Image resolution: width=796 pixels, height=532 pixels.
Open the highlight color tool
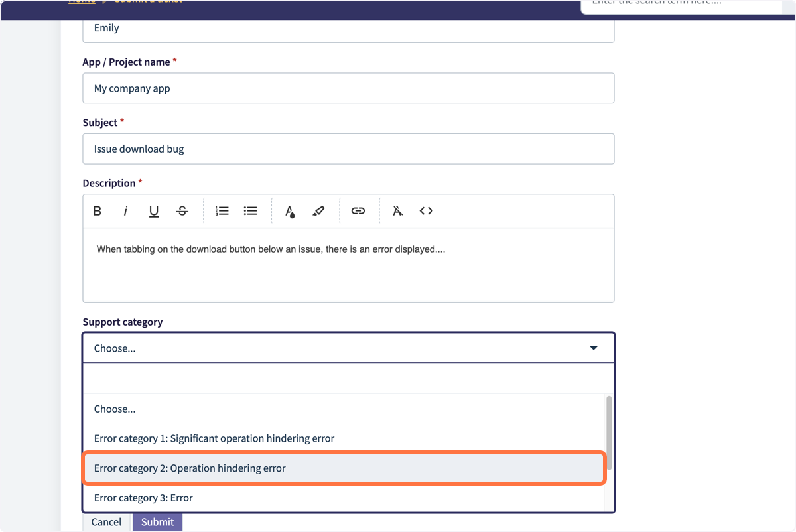(318, 211)
